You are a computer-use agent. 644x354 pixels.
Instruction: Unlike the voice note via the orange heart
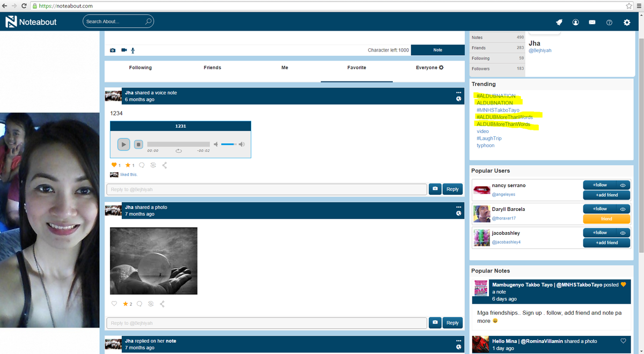114,165
